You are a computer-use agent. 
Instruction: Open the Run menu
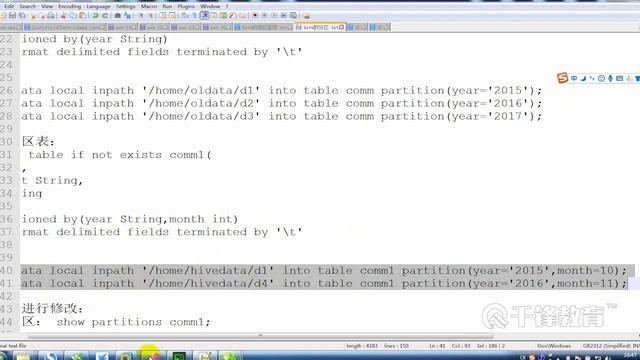point(167,6)
